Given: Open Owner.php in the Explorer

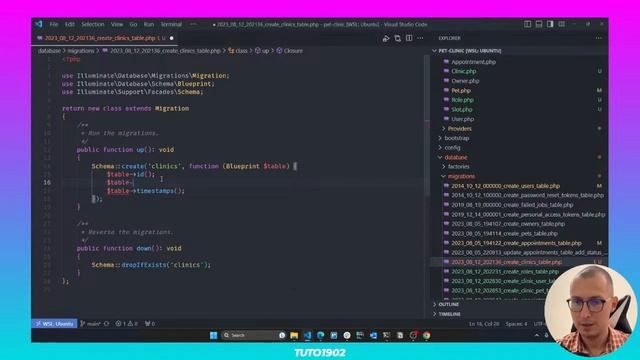Looking at the screenshot, I should pos(465,81).
